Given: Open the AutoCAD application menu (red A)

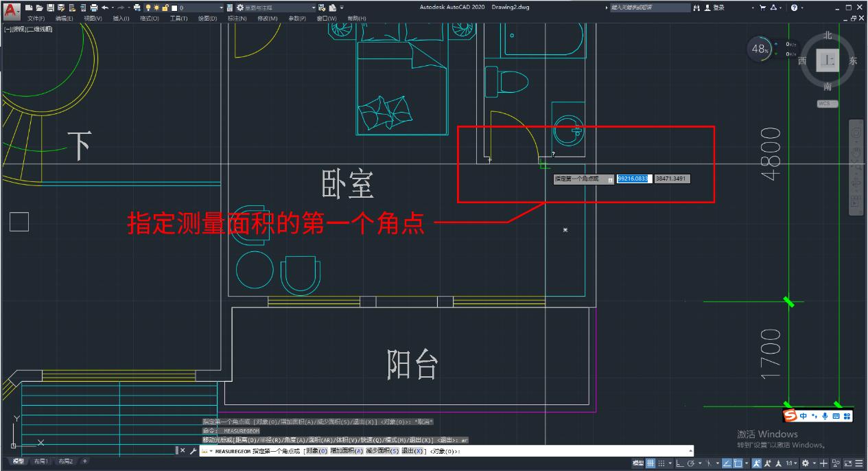Looking at the screenshot, I should coord(10,8).
